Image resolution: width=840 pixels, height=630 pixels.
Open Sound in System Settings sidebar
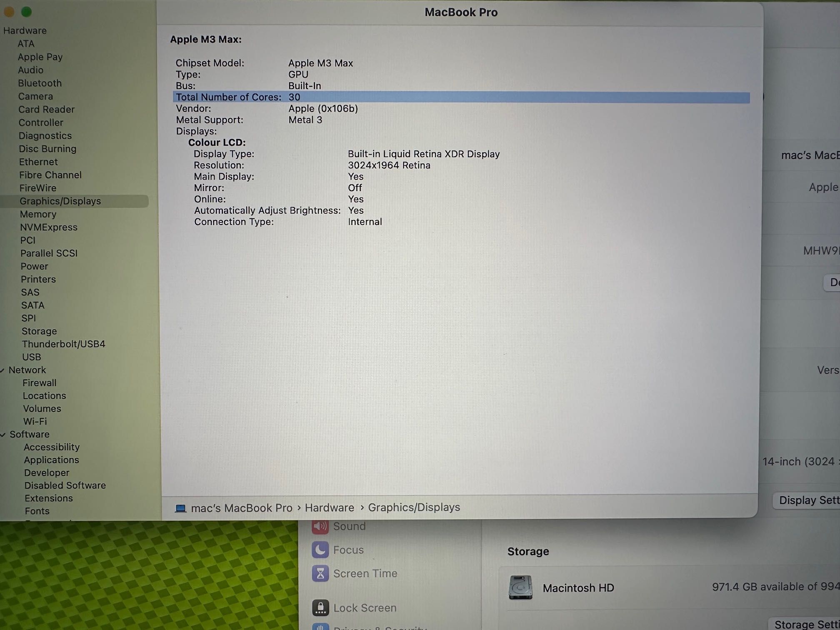coord(339,526)
